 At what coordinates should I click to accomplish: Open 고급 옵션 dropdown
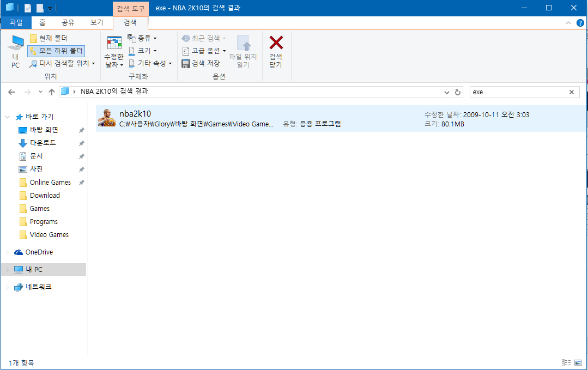(204, 51)
